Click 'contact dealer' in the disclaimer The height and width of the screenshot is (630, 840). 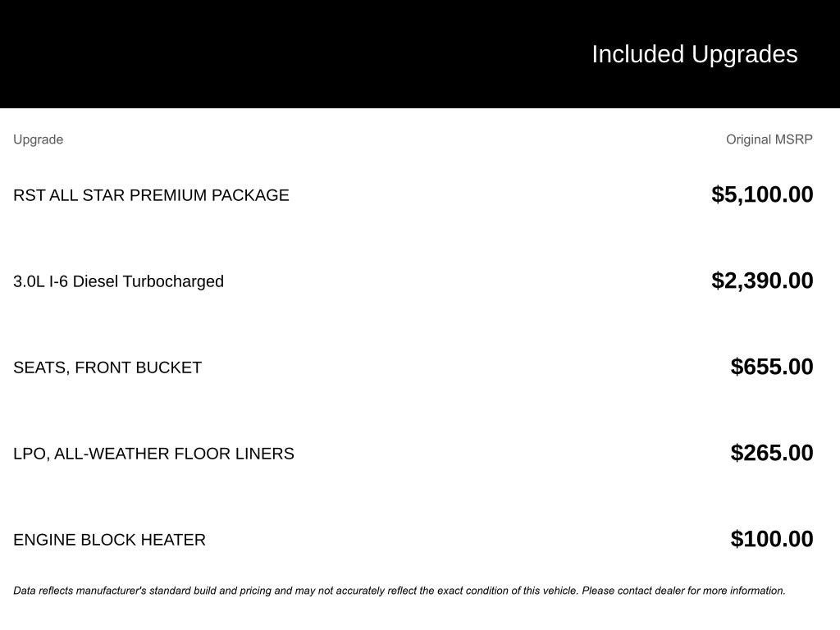(651, 591)
